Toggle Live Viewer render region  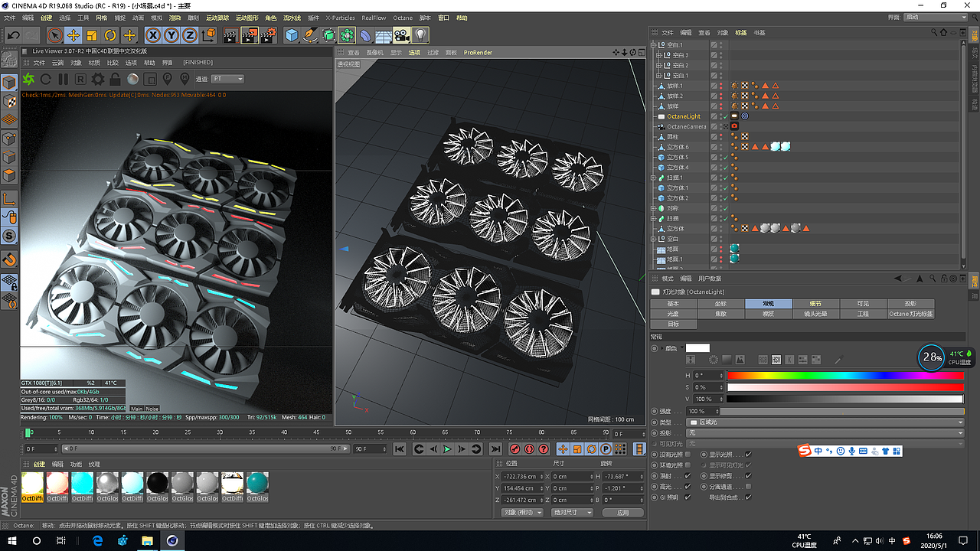pos(150,79)
